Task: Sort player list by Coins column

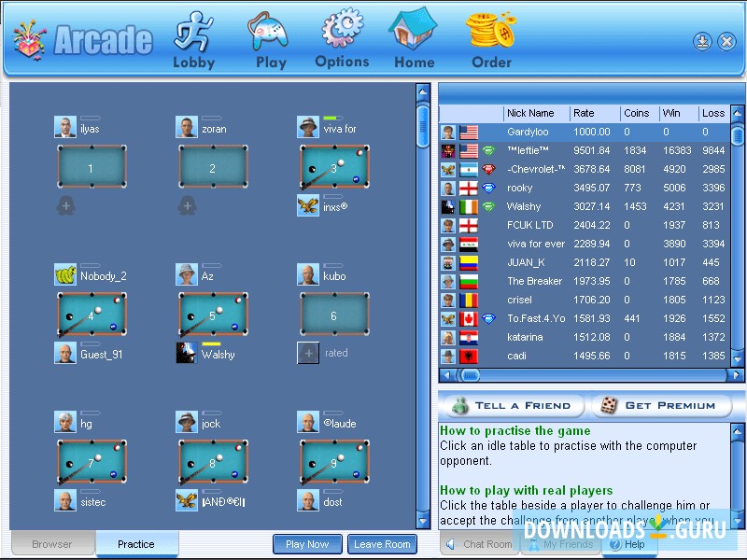Action: pos(640,113)
